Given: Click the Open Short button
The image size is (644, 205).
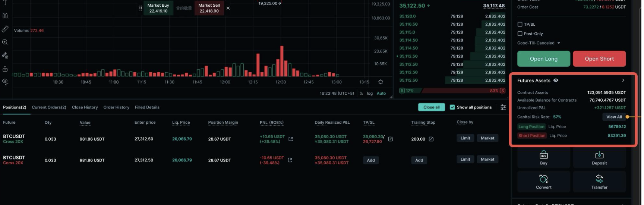Looking at the screenshot, I should pos(599,59).
